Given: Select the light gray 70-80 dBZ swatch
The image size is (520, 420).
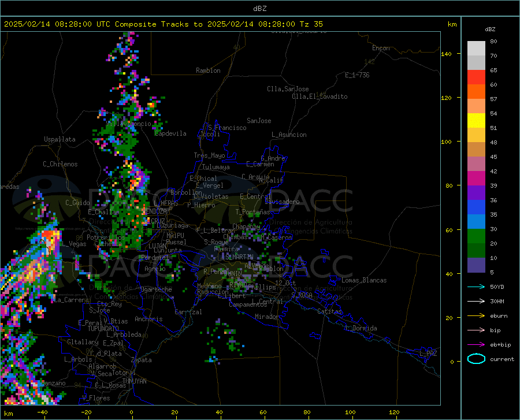Looking at the screenshot, I should 476,49.
